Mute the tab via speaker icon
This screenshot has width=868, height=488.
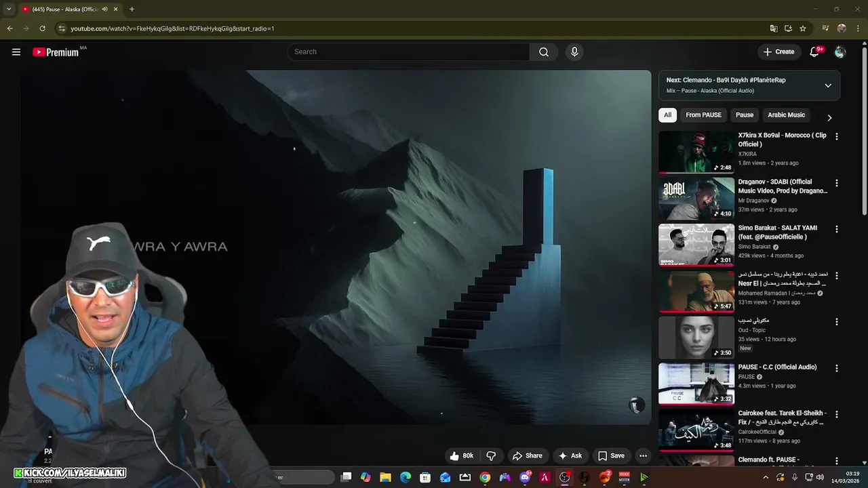[x=104, y=9]
